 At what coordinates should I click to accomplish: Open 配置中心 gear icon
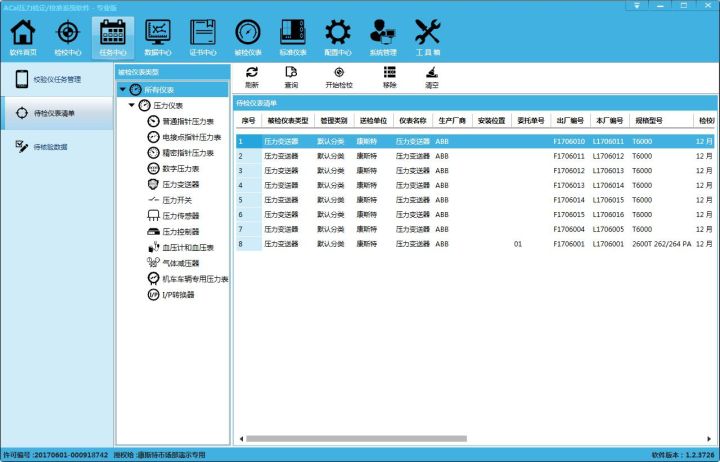337,37
